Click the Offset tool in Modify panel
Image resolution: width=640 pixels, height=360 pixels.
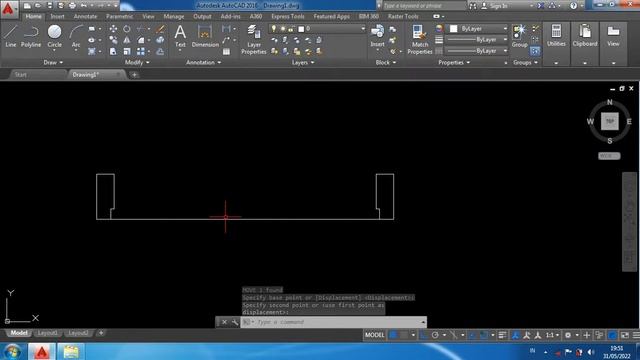pyautogui.click(x=160, y=51)
